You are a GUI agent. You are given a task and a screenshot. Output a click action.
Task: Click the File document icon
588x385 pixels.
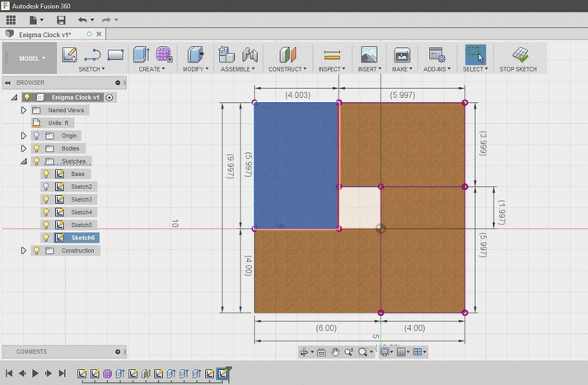(x=34, y=20)
